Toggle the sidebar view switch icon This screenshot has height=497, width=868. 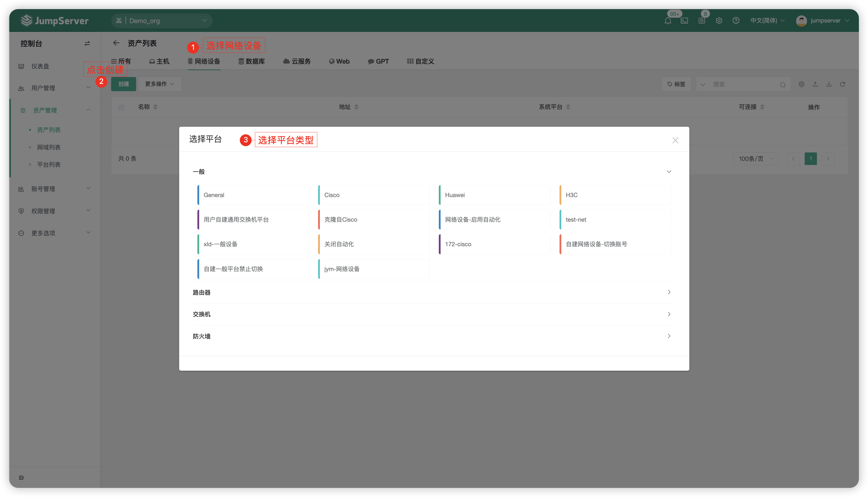(87, 44)
